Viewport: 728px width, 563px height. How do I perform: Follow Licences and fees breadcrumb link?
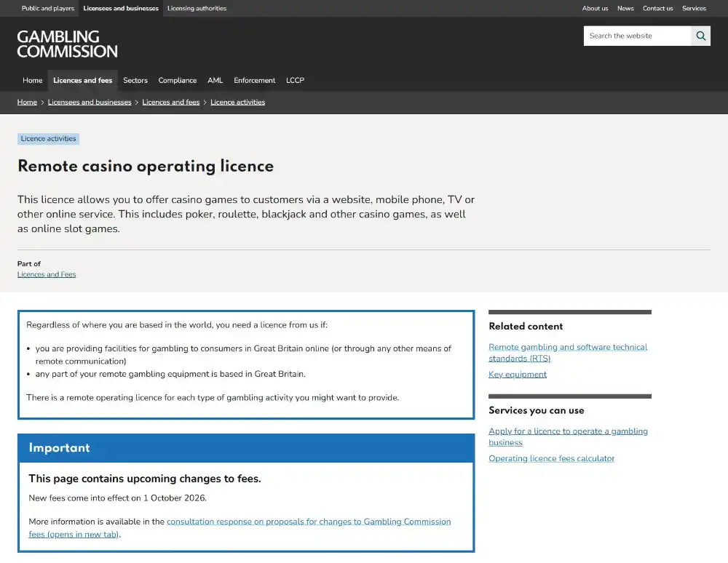tap(171, 102)
